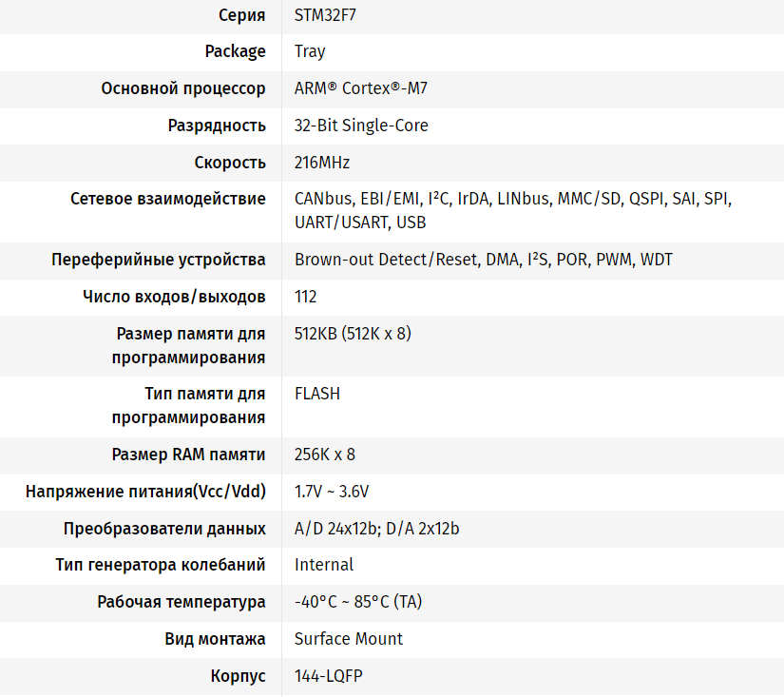Click the "Основной процессор" label
The image size is (784, 697).
(x=183, y=88)
